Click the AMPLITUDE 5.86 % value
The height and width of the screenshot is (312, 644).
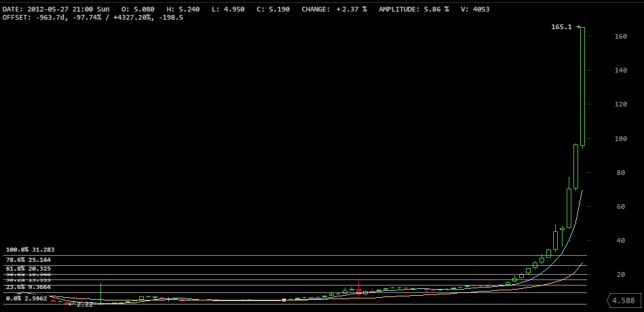413,9
